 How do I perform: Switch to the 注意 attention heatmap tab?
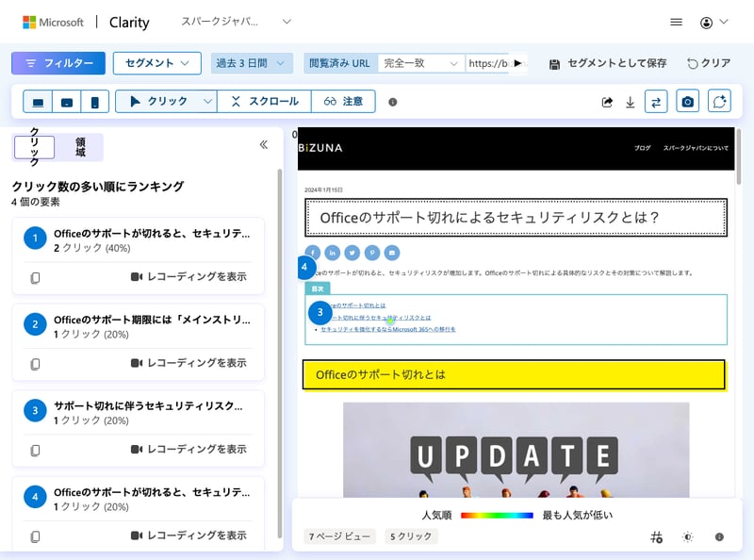pyautogui.click(x=343, y=102)
